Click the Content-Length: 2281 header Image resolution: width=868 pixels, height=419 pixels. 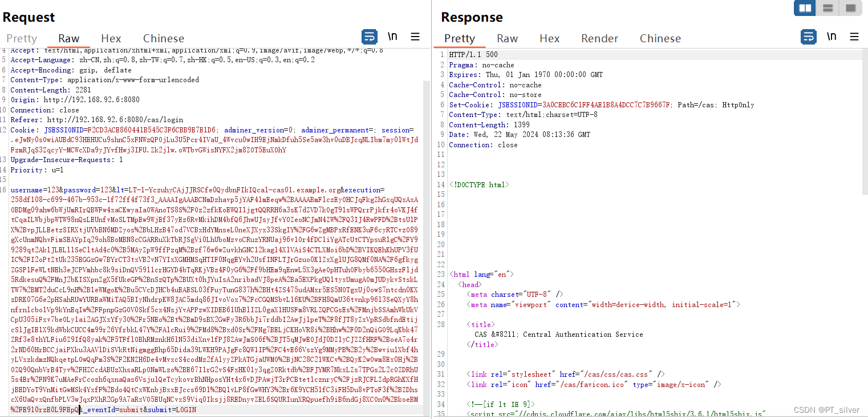pyautogui.click(x=51, y=90)
